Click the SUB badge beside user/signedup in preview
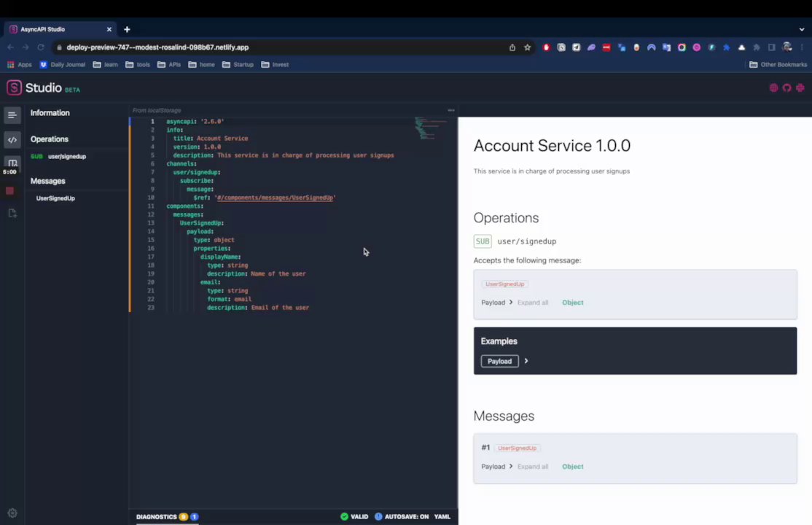The width and height of the screenshot is (812, 525). click(482, 241)
